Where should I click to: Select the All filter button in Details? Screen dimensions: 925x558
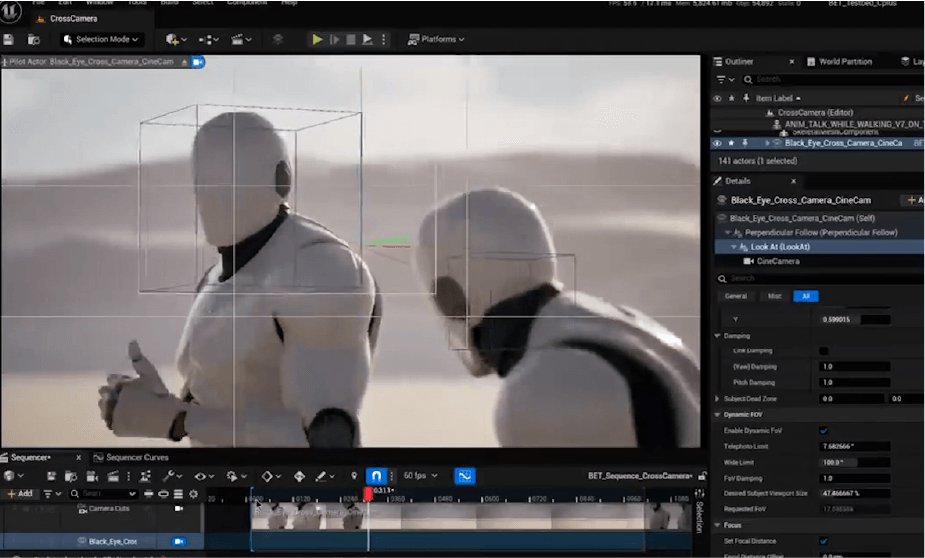tap(805, 296)
